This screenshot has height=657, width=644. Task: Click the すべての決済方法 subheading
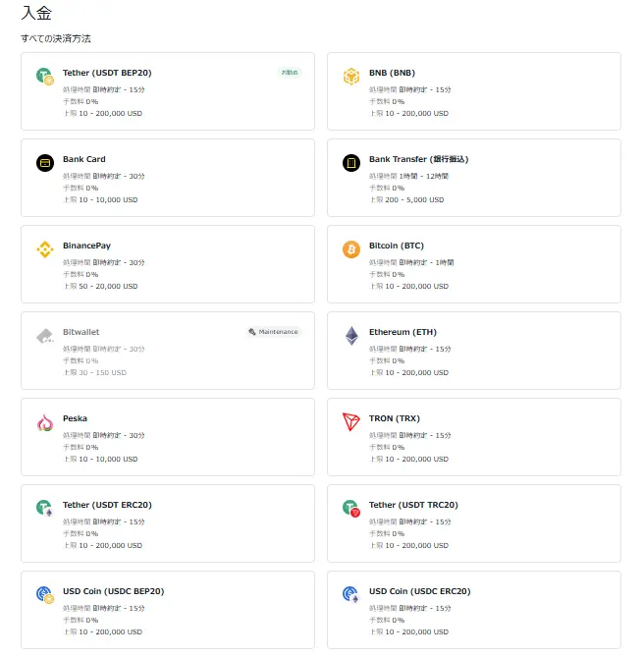56,38
